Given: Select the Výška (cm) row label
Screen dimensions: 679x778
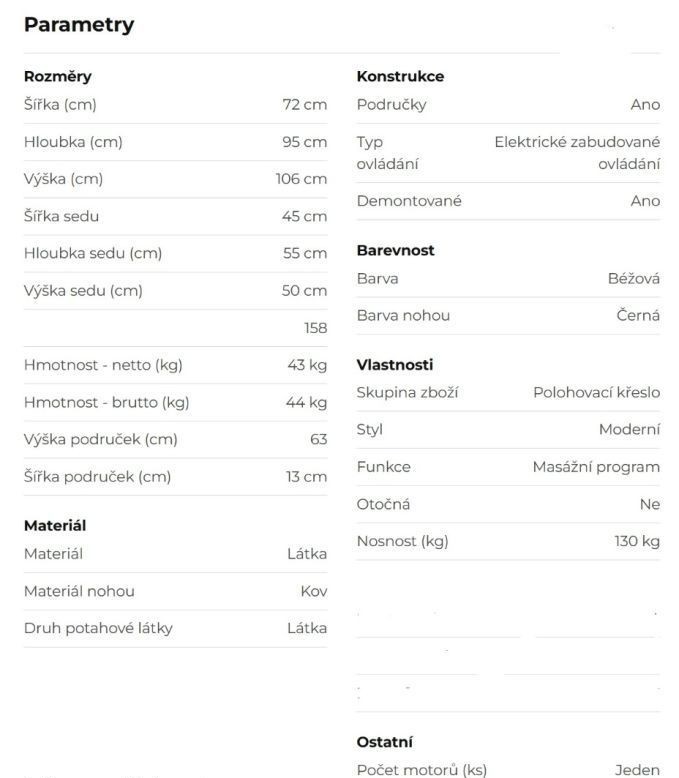Looking at the screenshot, I should pyautogui.click(x=63, y=179).
